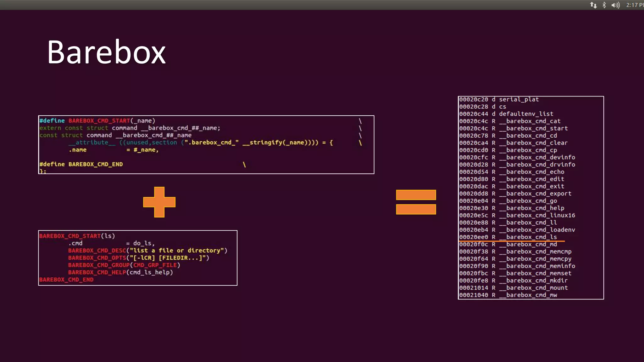The height and width of the screenshot is (362, 644).
Task: Click the BAREBOX_CMD_DESC line
Action: (148, 250)
